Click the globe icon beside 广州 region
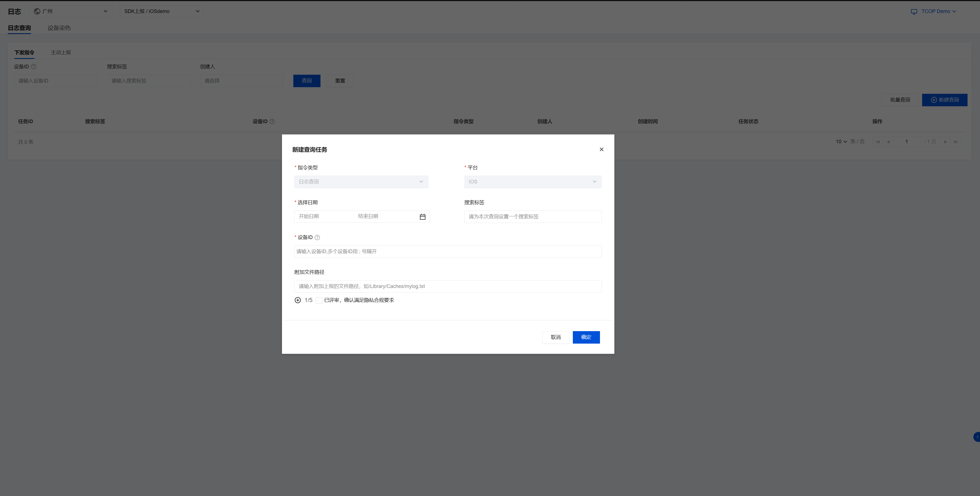980x496 pixels. click(x=37, y=11)
